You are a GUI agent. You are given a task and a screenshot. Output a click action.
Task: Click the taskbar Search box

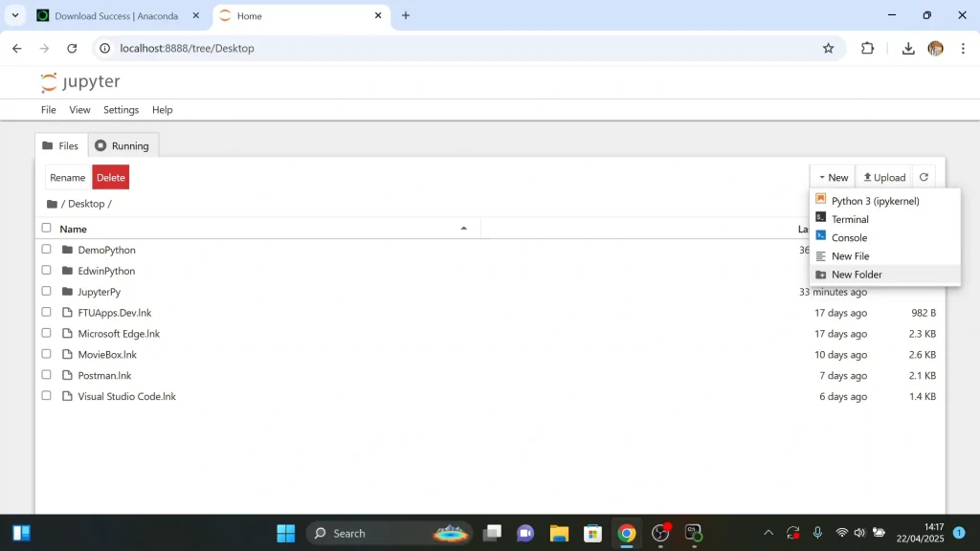[x=390, y=533]
